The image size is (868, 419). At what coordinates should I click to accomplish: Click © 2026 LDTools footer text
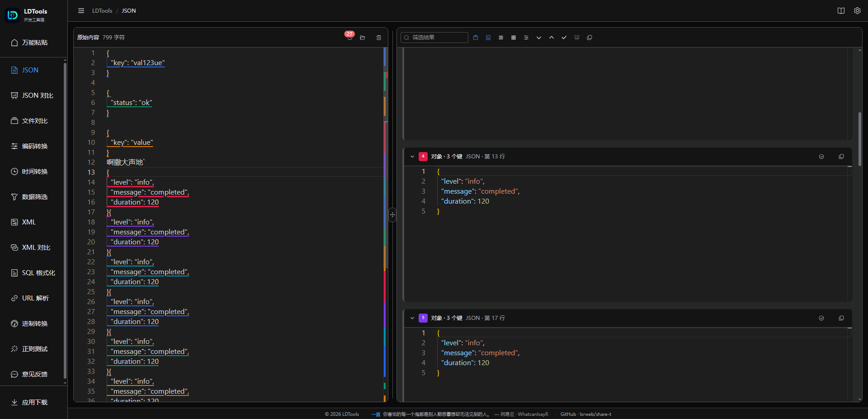(x=342, y=414)
